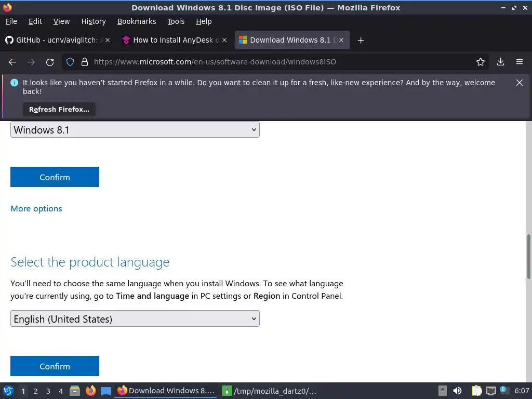Open the update notifier tray icon

click(504, 390)
